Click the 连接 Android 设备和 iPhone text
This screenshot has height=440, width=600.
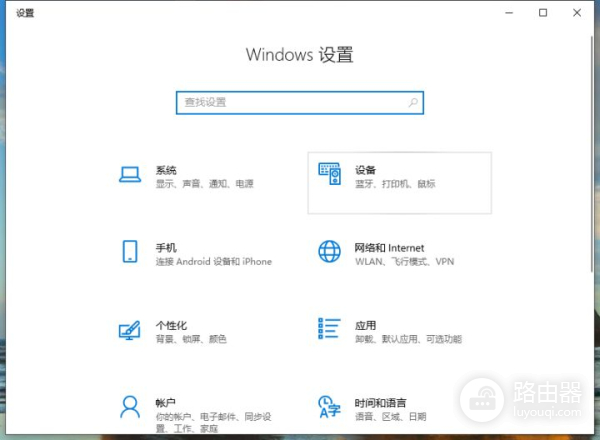coord(214,262)
